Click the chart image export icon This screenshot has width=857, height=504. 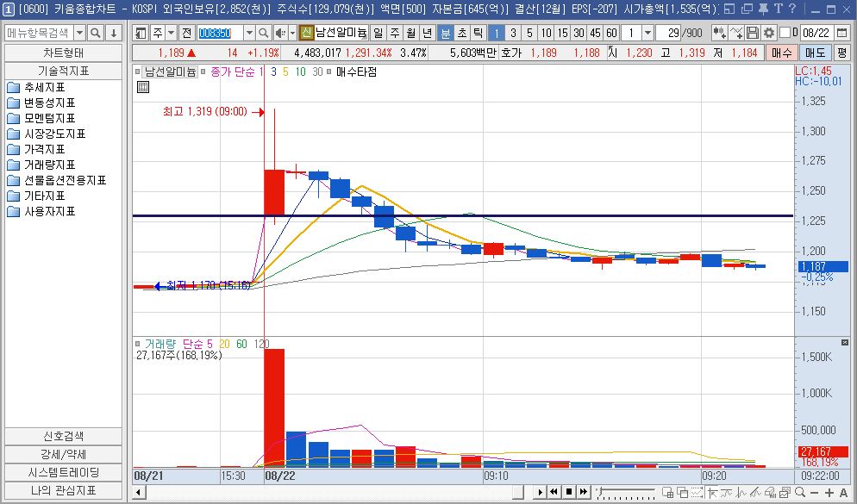pyautogui.click(x=785, y=493)
